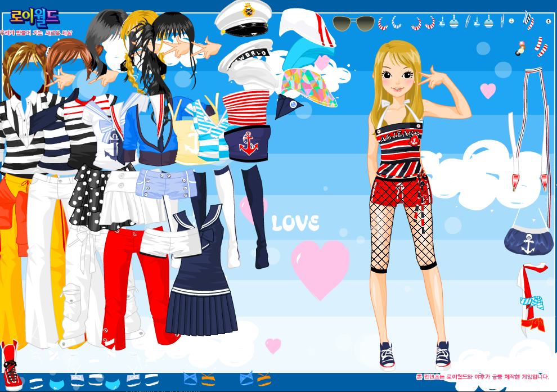557x392 pixels.
Task: Pick the red and white scarf
Action: tap(532, 298)
